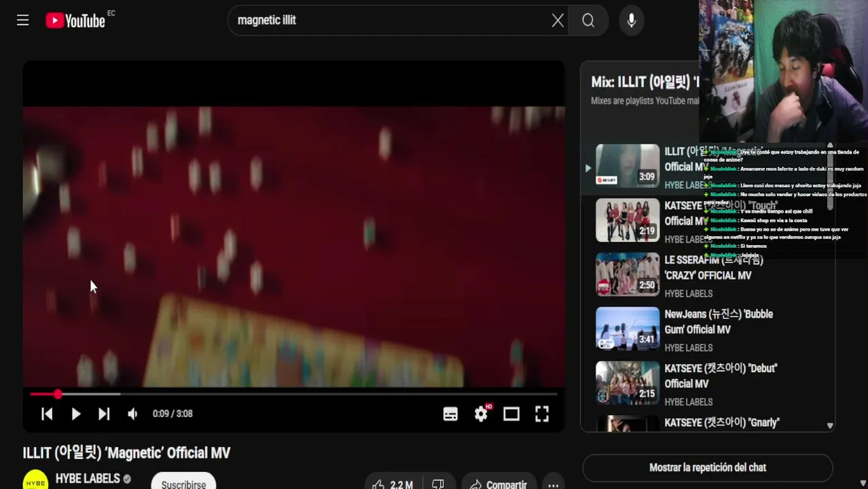
Task: Open KATSEYE 'Touch' video thumbnail
Action: (628, 220)
